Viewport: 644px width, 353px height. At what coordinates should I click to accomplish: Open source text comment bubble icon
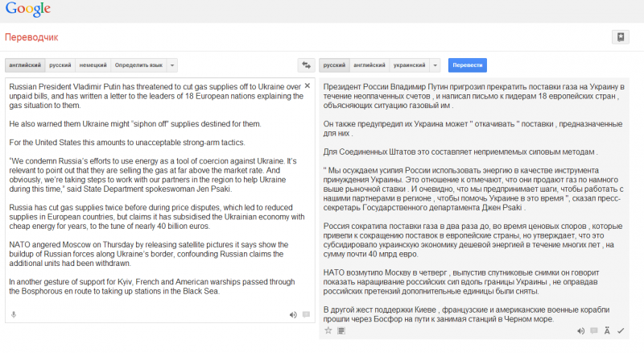pyautogui.click(x=306, y=315)
